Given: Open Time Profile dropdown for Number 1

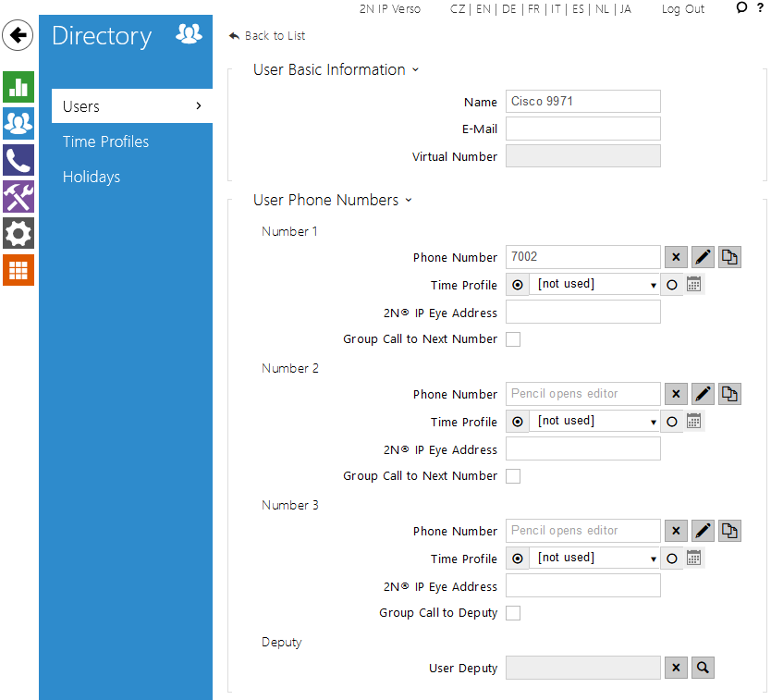Looking at the screenshot, I should 595,285.
